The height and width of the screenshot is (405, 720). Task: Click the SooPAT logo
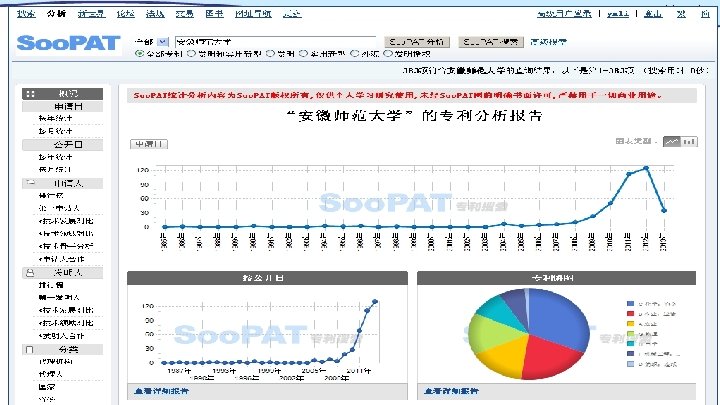pyautogui.click(x=68, y=43)
